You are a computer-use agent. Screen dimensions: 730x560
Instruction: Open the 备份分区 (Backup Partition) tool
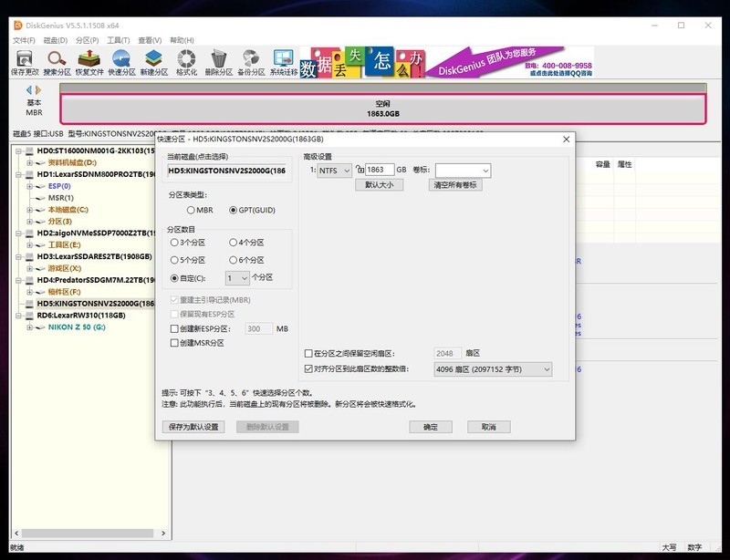(251, 62)
